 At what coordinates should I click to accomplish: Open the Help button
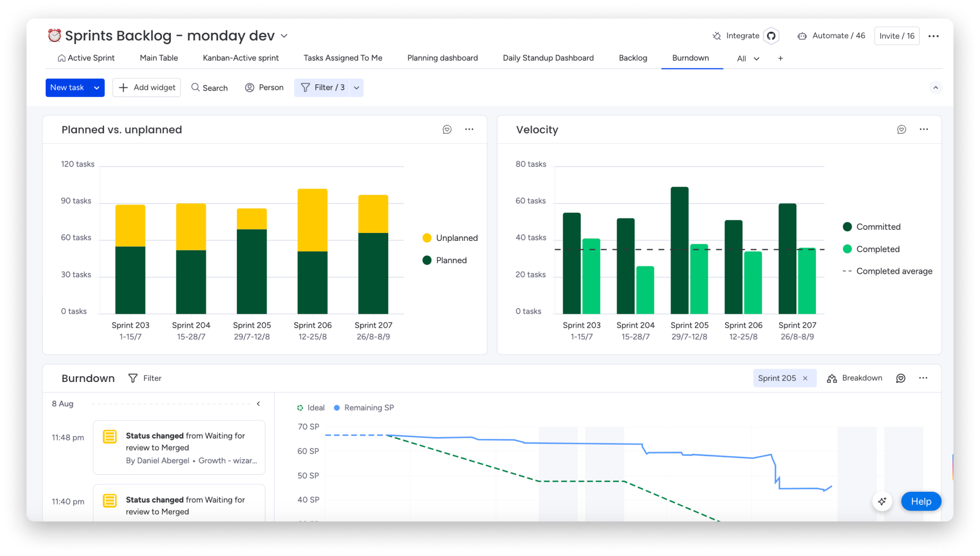click(921, 501)
